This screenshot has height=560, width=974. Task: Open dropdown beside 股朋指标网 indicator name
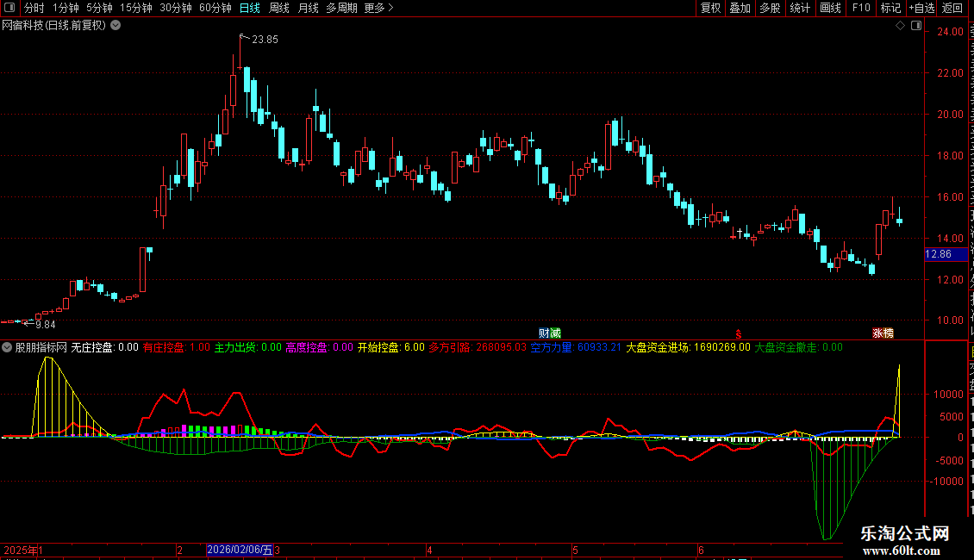pyautogui.click(x=7, y=348)
